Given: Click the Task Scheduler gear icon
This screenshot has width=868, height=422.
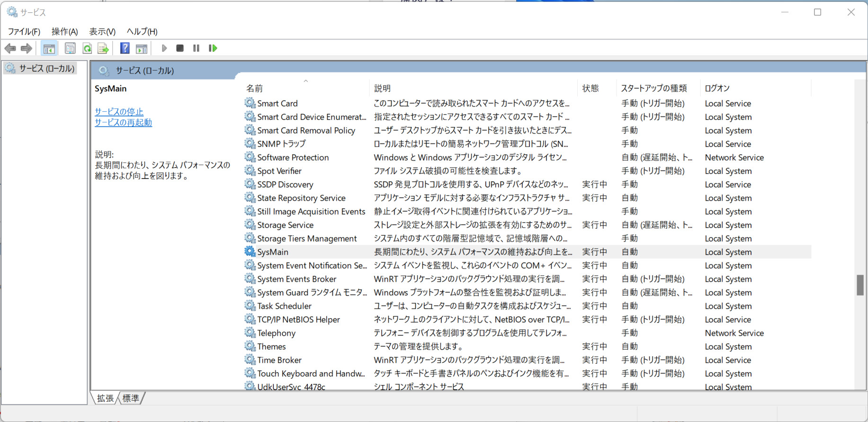Looking at the screenshot, I should click(250, 305).
